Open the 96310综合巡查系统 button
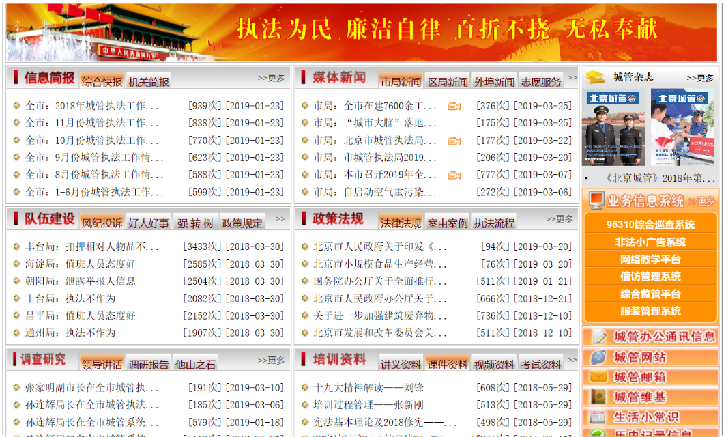The image size is (727, 437). point(650,225)
